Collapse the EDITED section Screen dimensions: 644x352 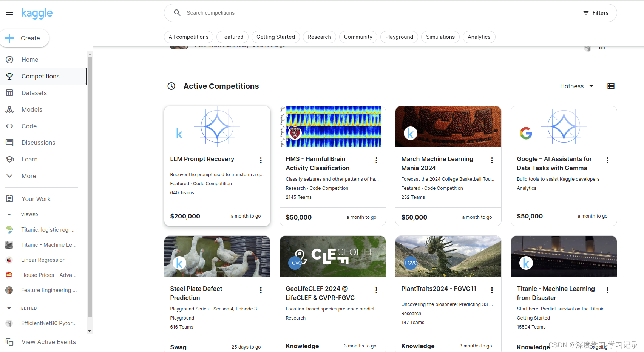[x=9, y=308]
